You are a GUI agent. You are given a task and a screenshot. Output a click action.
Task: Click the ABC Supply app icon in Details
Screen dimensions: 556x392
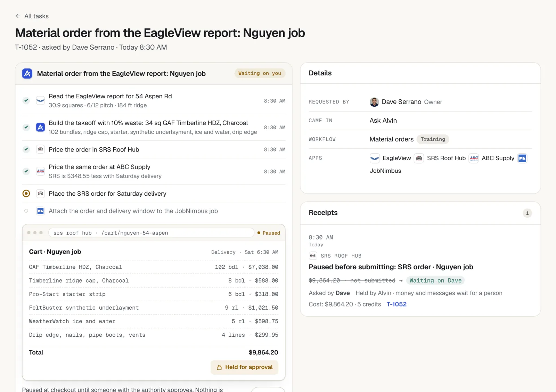pos(474,158)
